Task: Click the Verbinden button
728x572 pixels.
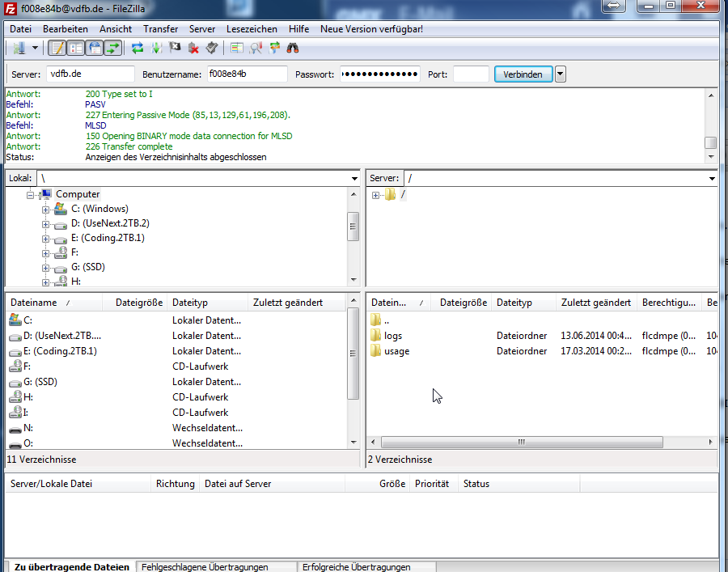Action: pyautogui.click(x=523, y=74)
